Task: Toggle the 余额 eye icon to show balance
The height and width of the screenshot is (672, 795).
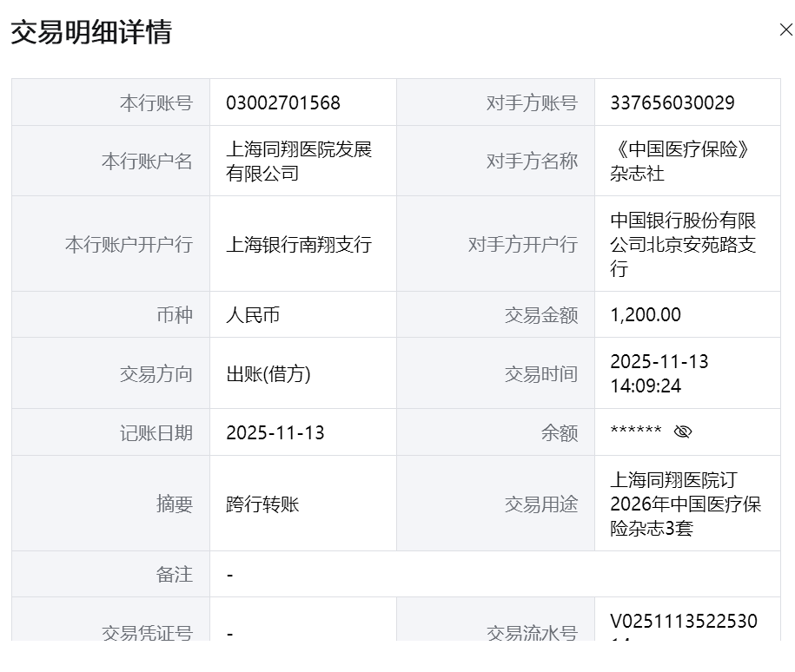Action: point(682,432)
